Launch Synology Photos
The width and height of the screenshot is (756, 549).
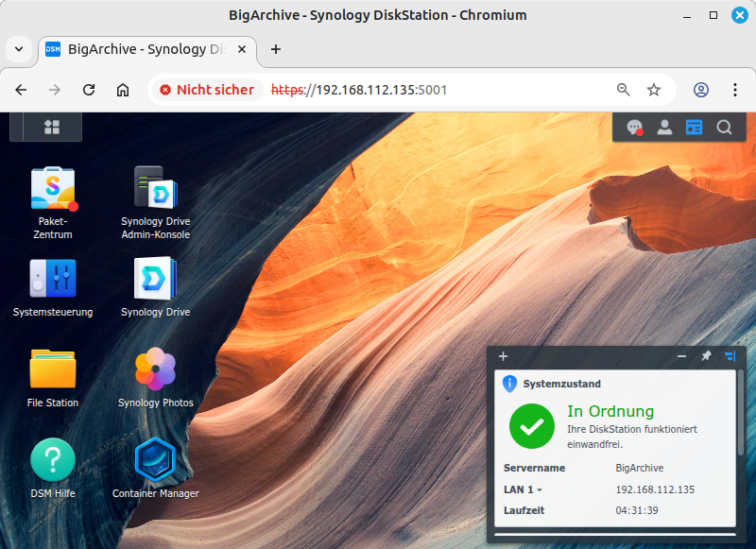pyautogui.click(x=155, y=369)
